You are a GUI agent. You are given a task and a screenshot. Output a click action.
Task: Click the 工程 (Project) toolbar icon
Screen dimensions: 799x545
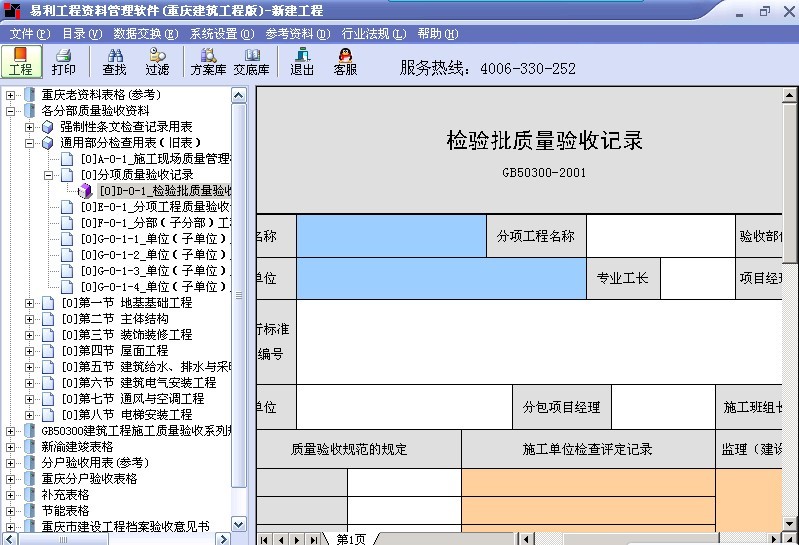click(21, 61)
